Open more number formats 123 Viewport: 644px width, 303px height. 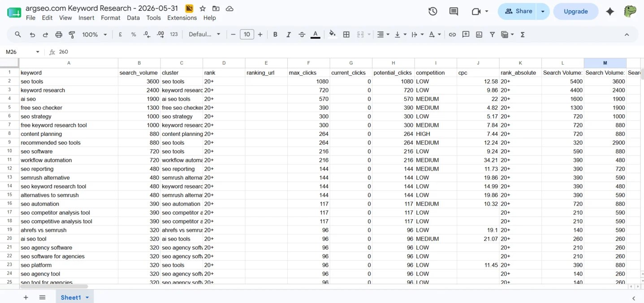(174, 35)
